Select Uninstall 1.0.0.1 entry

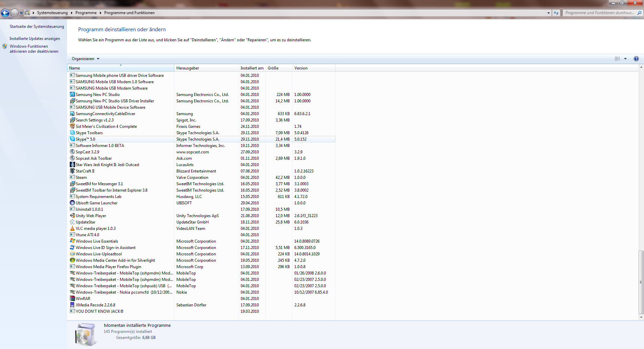coord(201,209)
